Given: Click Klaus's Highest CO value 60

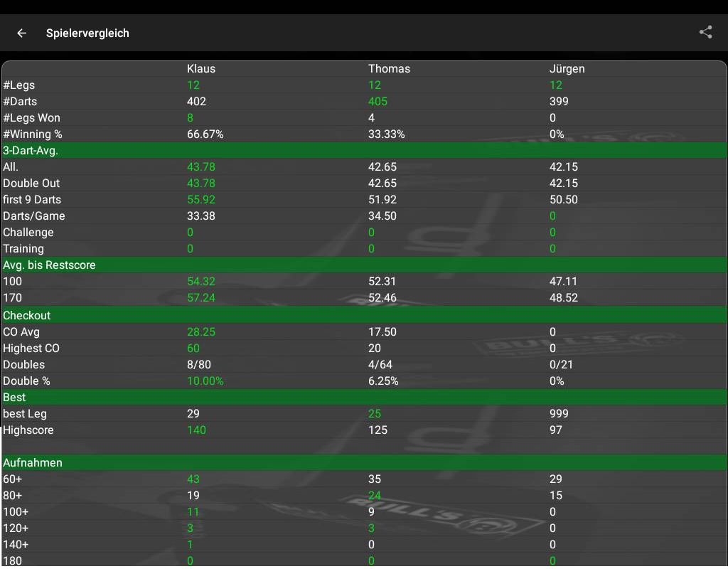Looking at the screenshot, I should tap(193, 349).
